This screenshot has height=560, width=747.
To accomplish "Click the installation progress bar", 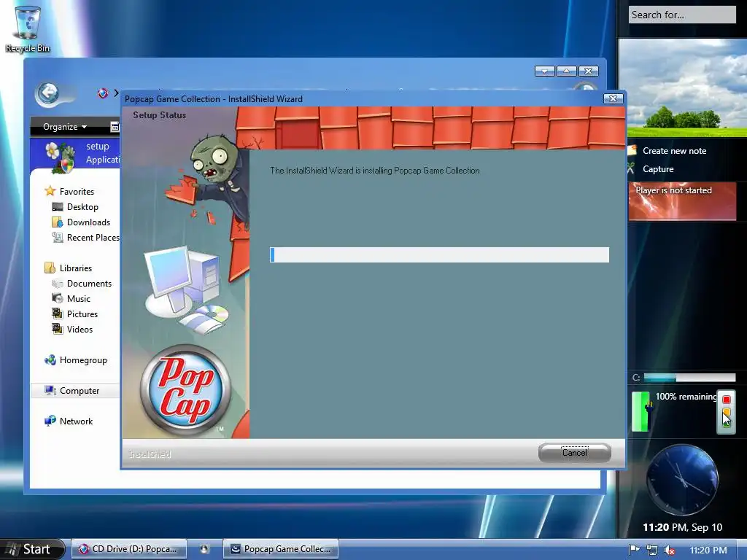I will (439, 254).
